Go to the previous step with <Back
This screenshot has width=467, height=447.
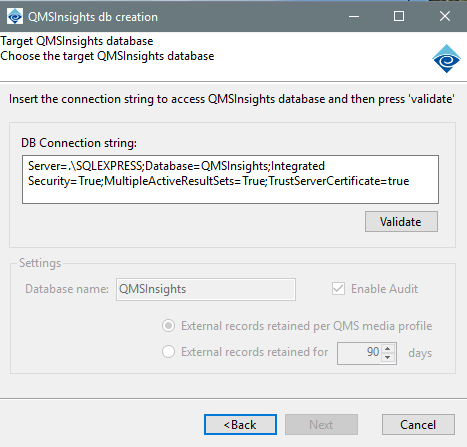coord(240,425)
